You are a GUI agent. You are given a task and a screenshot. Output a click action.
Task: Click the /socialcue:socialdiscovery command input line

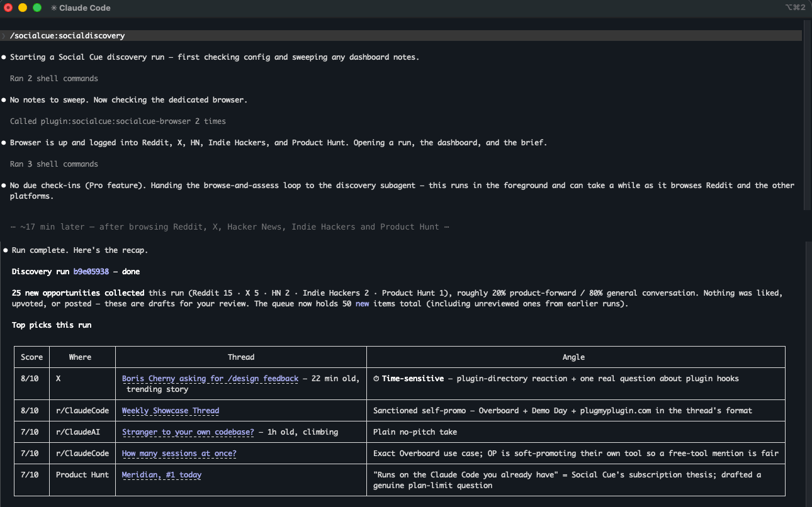(401, 36)
